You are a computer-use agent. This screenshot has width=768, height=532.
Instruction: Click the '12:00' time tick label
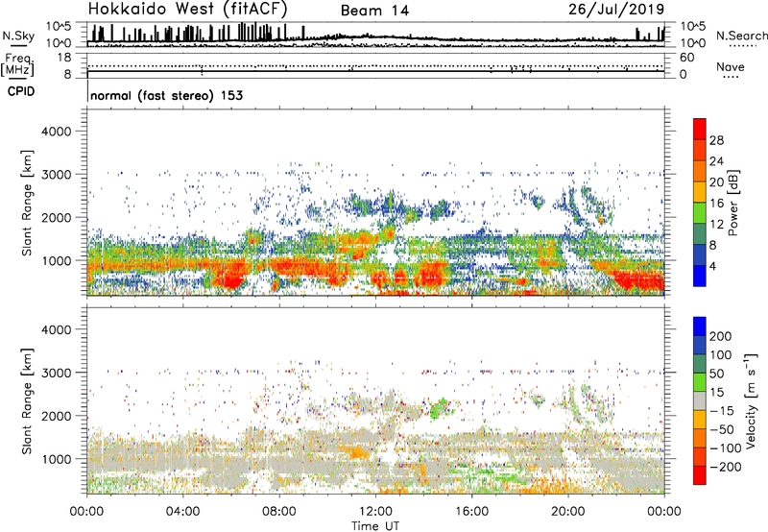375,512
